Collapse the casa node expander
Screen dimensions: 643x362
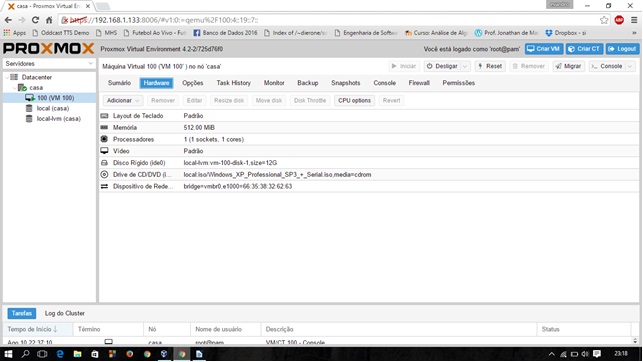coord(14,87)
